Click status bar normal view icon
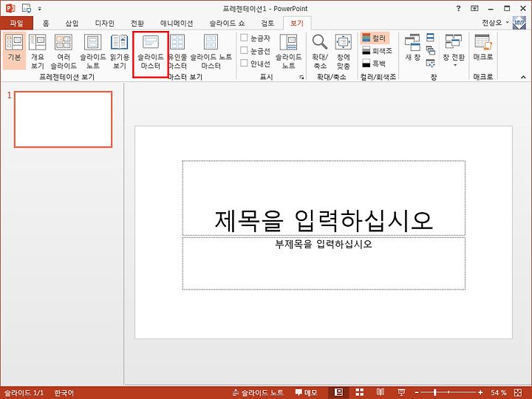This screenshot has height=399, width=532. 338,392
